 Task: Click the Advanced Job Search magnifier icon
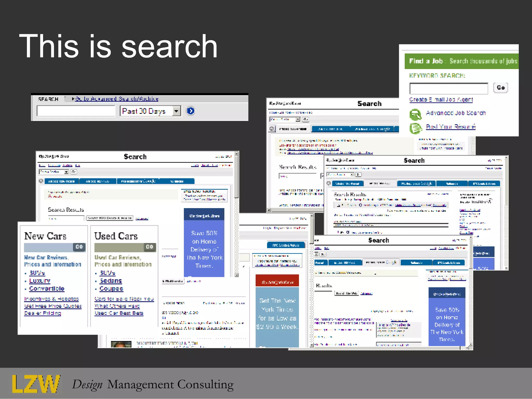click(x=415, y=114)
